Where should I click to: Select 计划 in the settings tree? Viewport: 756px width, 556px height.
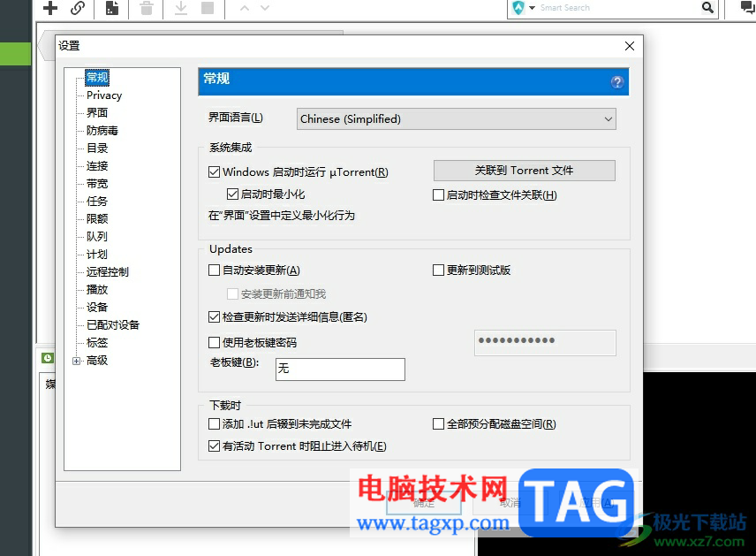[x=97, y=255]
